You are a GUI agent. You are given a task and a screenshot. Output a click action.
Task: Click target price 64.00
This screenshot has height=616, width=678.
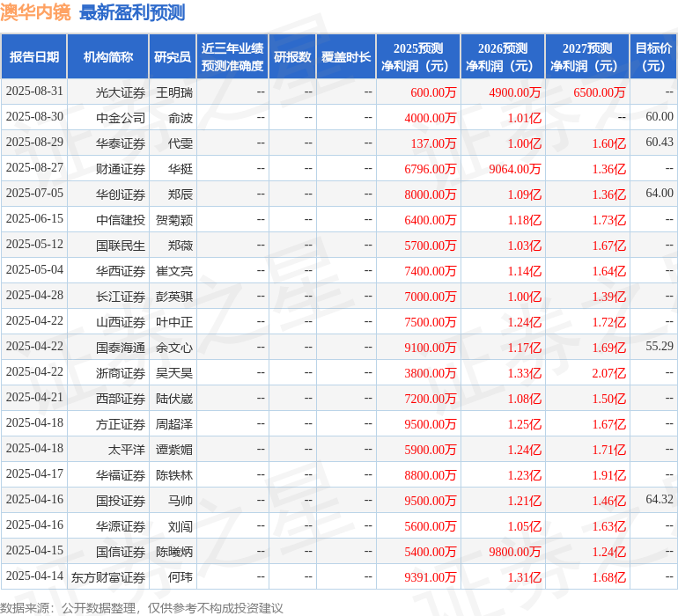tap(660, 193)
